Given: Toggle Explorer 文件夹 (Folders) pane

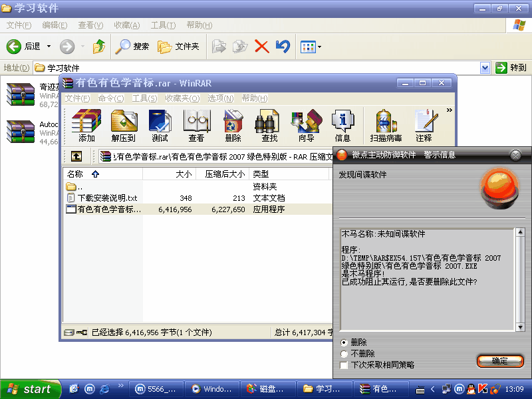Looking at the screenshot, I should pyautogui.click(x=178, y=47).
